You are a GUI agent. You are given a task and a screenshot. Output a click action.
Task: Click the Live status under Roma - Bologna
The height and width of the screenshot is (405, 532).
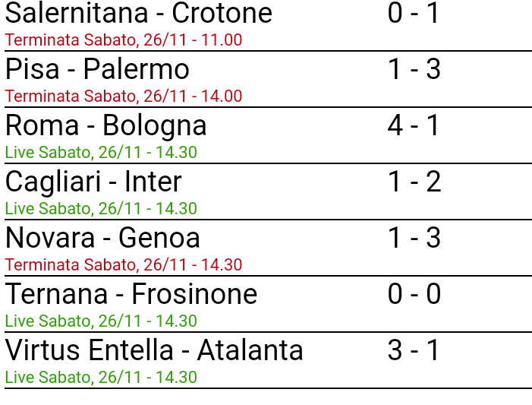coord(101,153)
